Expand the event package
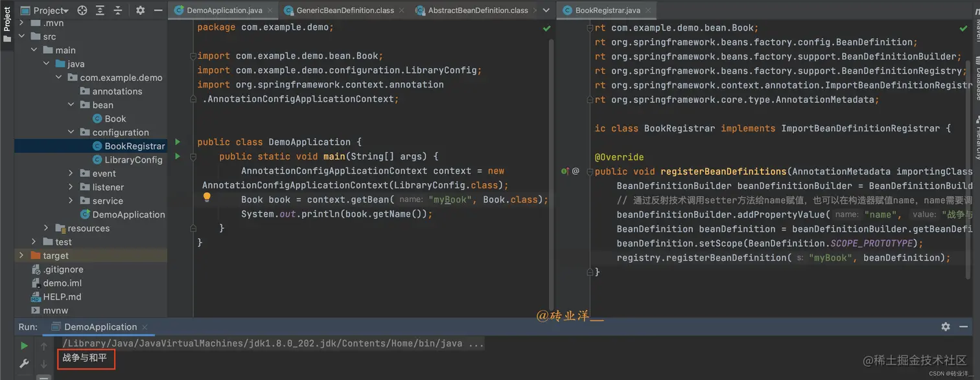 [x=71, y=173]
